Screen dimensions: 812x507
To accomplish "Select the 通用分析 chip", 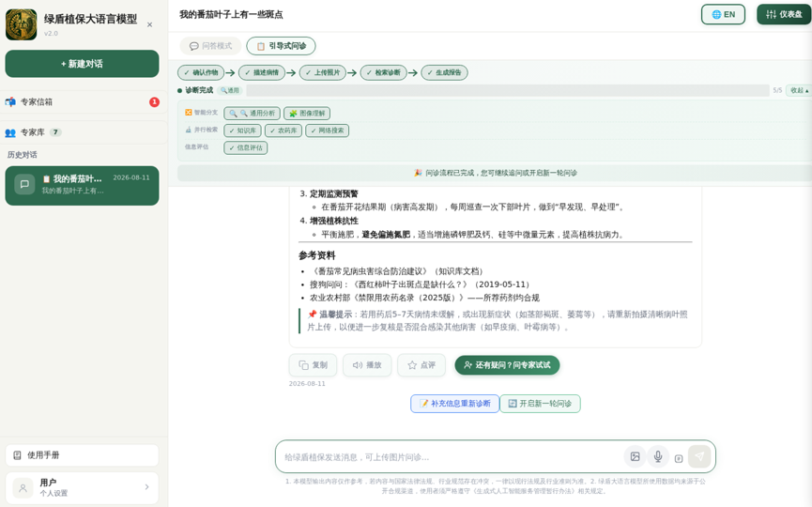I will coord(253,114).
